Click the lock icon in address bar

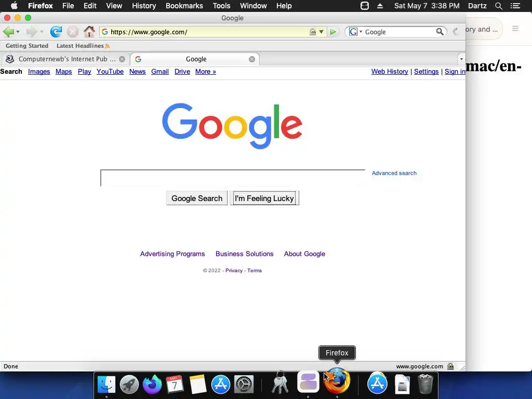[x=312, y=32]
